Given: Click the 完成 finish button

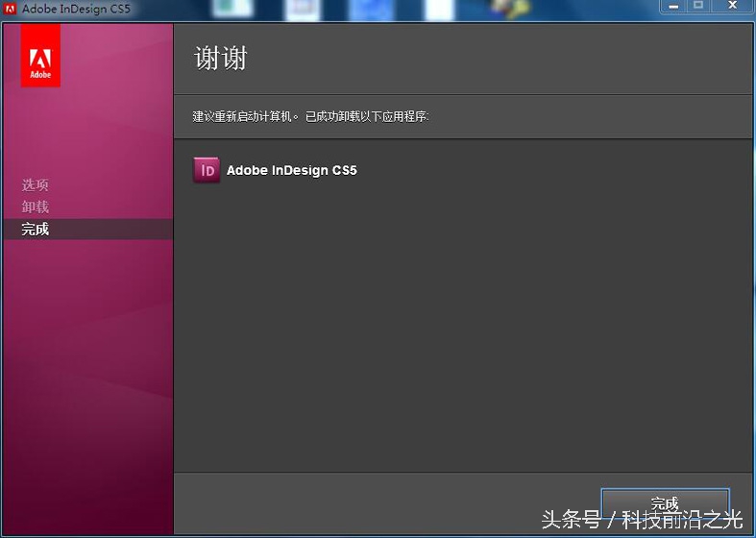Looking at the screenshot, I should point(666,503).
